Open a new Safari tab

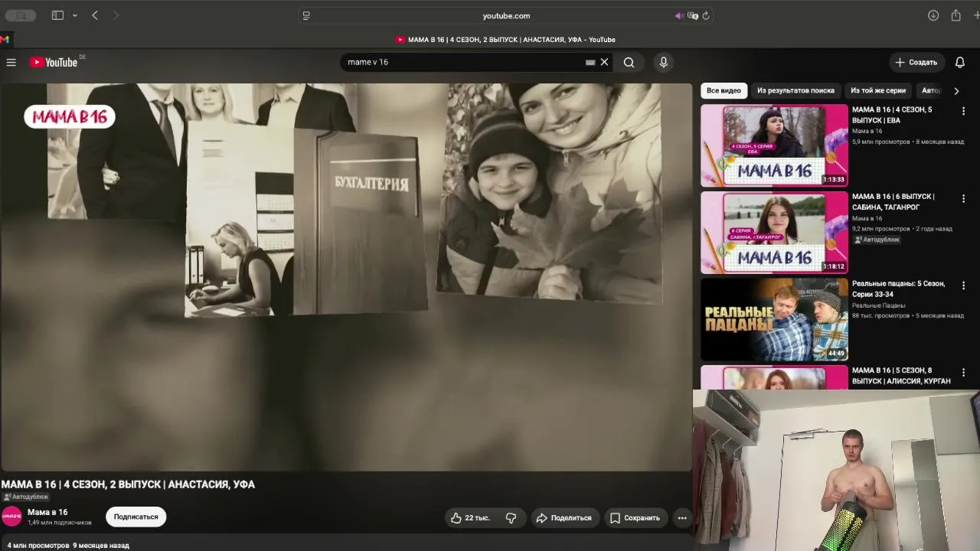pyautogui.click(x=976, y=15)
